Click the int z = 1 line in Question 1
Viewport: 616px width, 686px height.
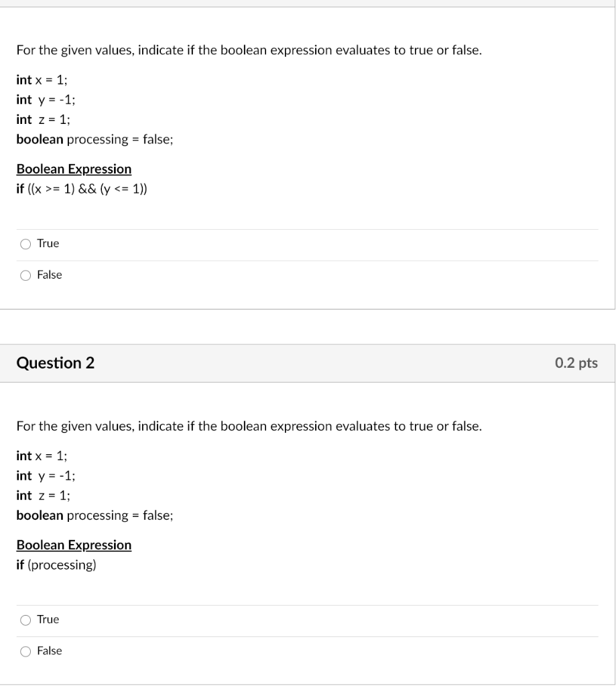click(x=42, y=119)
